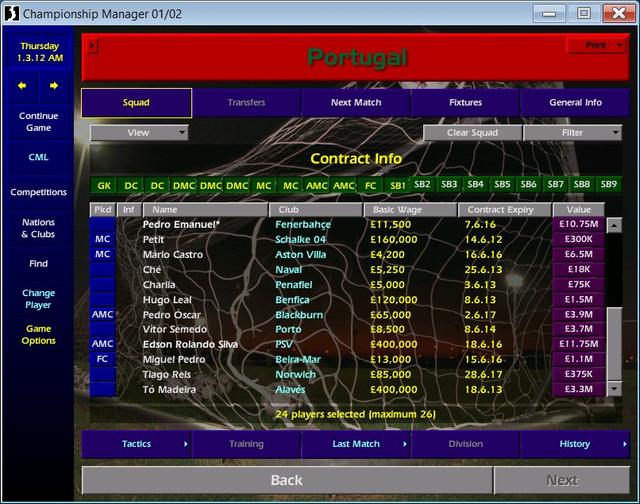Image resolution: width=640 pixels, height=504 pixels.
Task: Open the Find screen
Action: [x=39, y=264]
